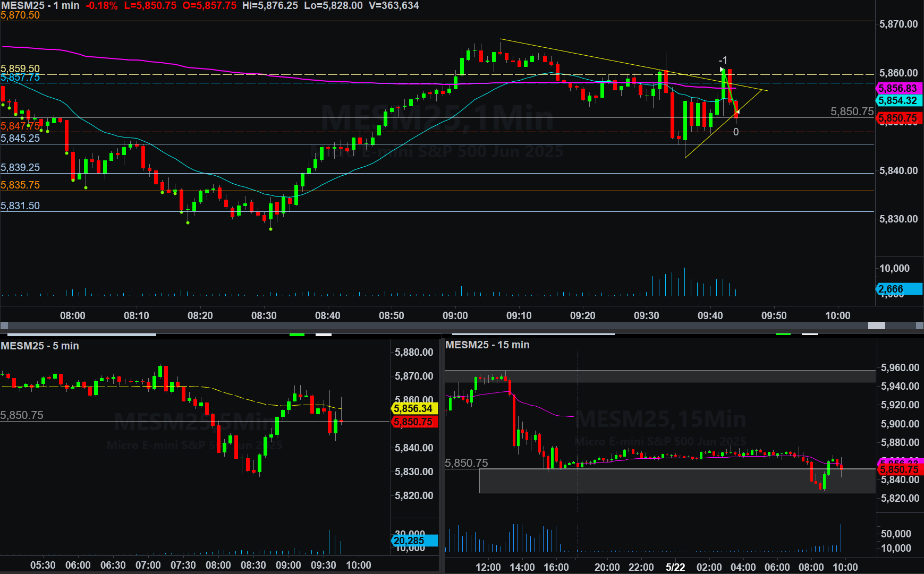Click the blue 2,666 volume tag
Image resolution: width=924 pixels, height=574 pixels.
tap(898, 289)
